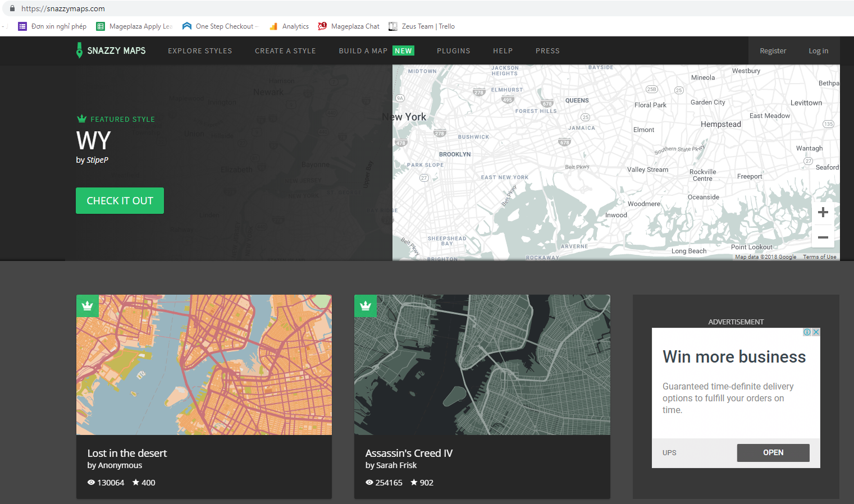Open the Mageplaza Chat bookmark
This screenshot has height=504, width=854.
(x=349, y=26)
